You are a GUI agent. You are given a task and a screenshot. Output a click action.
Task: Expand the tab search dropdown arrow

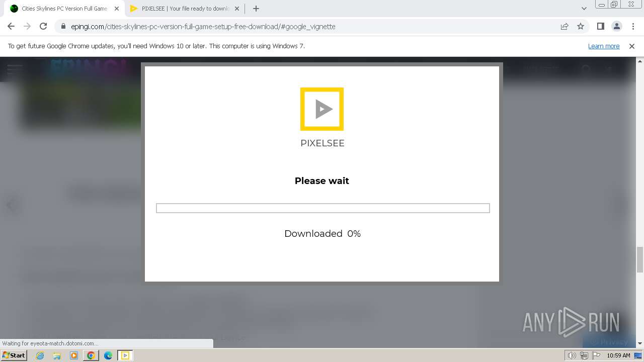584,9
